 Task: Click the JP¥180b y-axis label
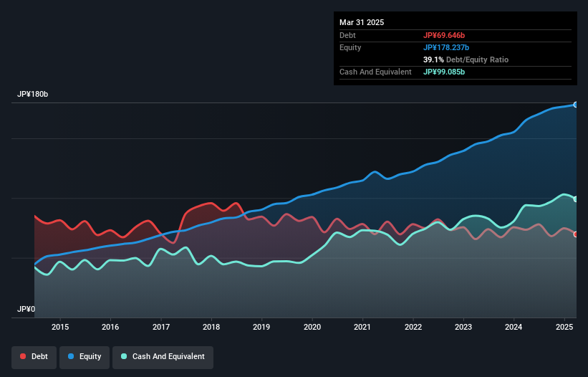33,95
